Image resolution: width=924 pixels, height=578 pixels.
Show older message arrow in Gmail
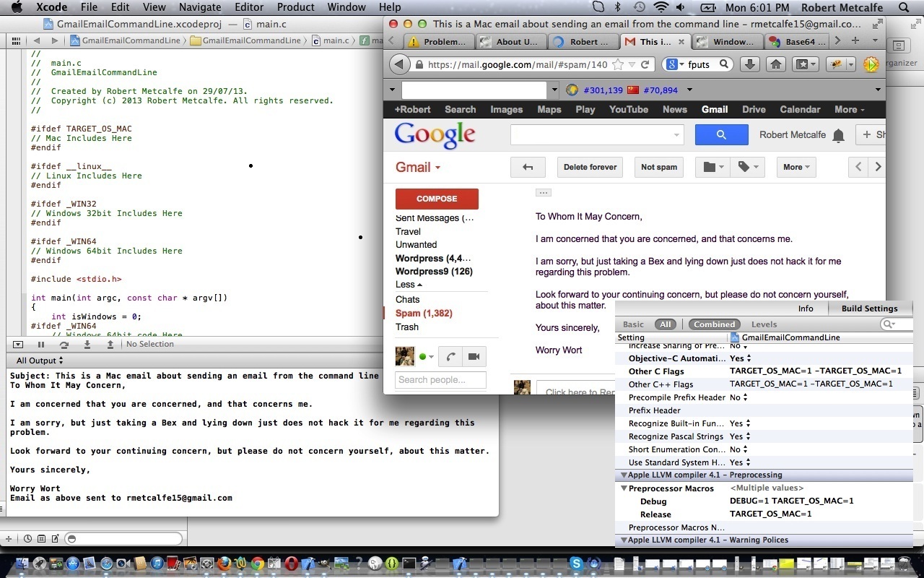(877, 167)
